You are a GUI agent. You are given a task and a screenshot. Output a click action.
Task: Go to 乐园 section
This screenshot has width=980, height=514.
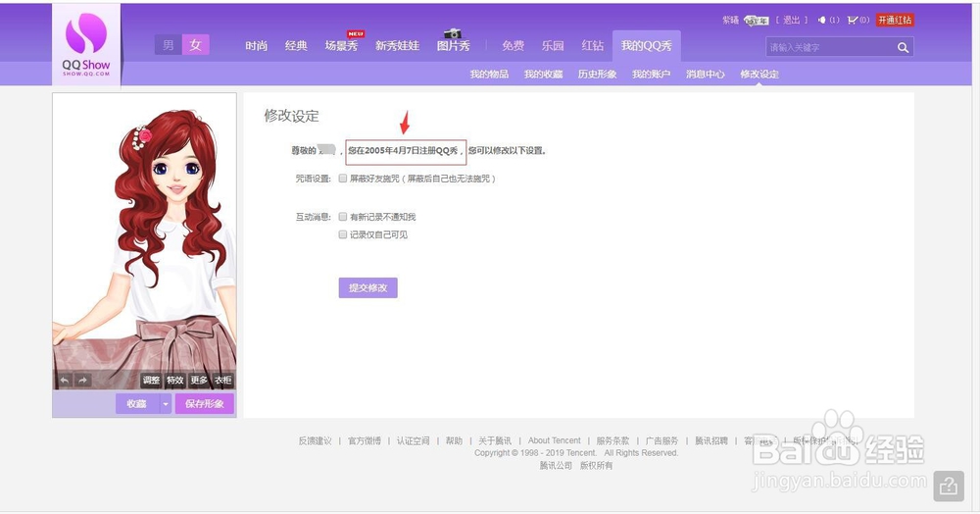tap(553, 46)
